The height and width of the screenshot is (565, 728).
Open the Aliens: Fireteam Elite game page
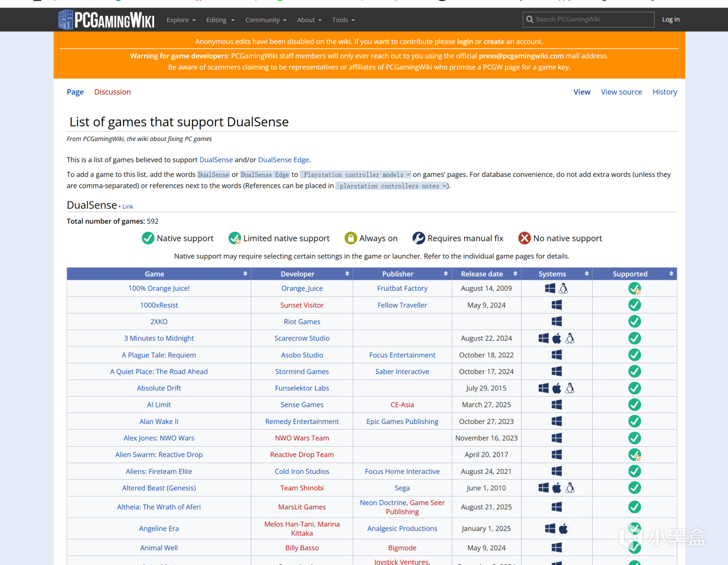159,472
